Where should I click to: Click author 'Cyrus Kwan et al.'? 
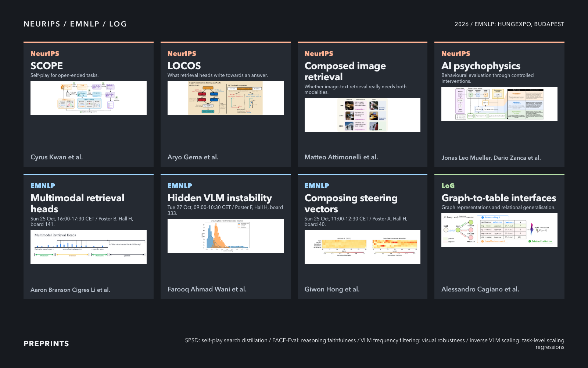tap(57, 157)
